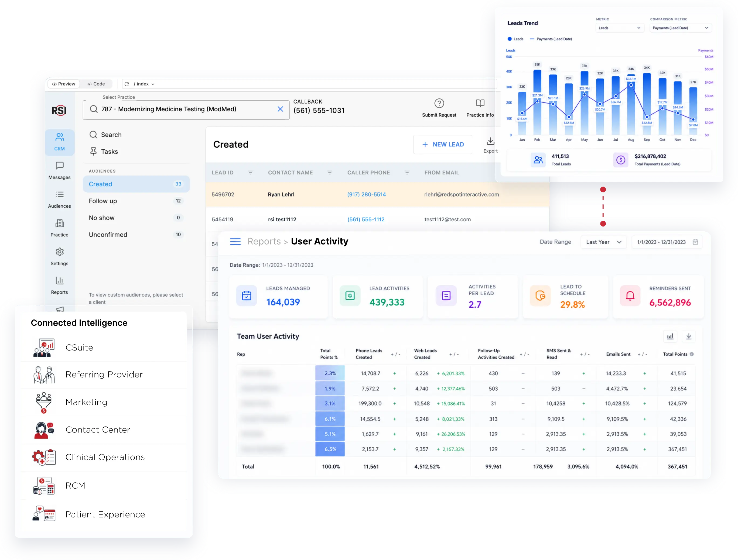Click the 1/1/2023 - 12/31/2023 date field
This screenshot has width=738, height=560.
coord(667,242)
